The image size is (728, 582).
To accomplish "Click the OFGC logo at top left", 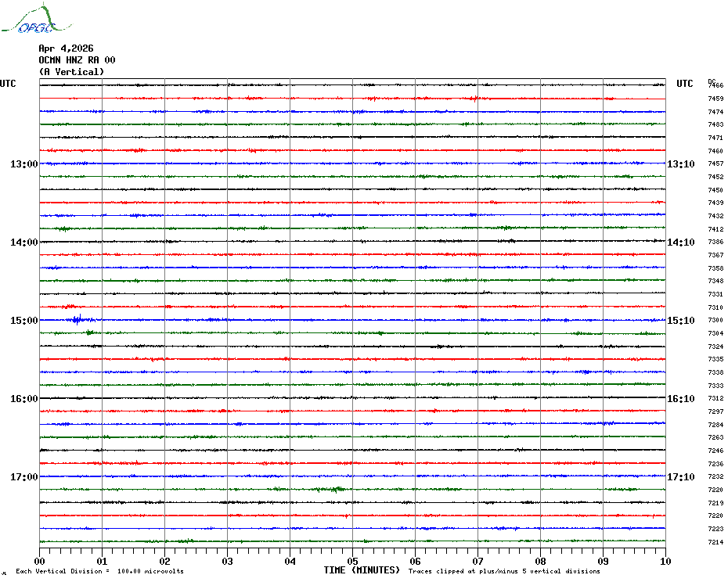I will (36, 19).
